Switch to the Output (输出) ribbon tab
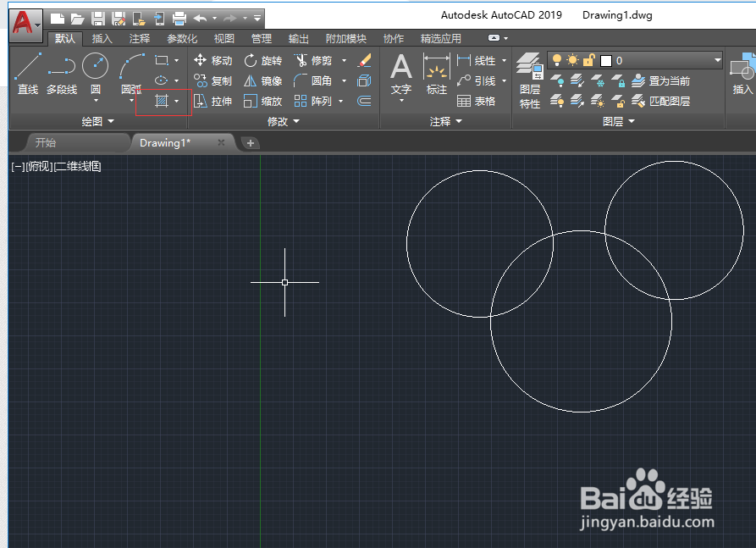 tap(299, 39)
